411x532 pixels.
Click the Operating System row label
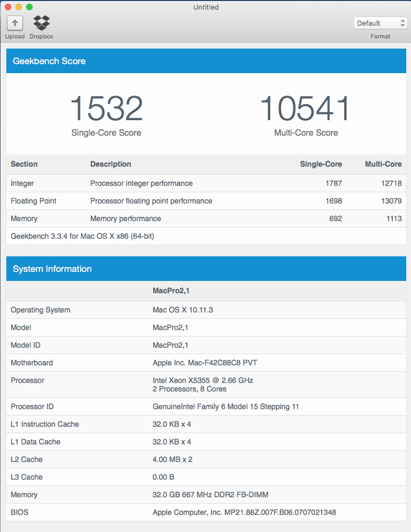41,310
